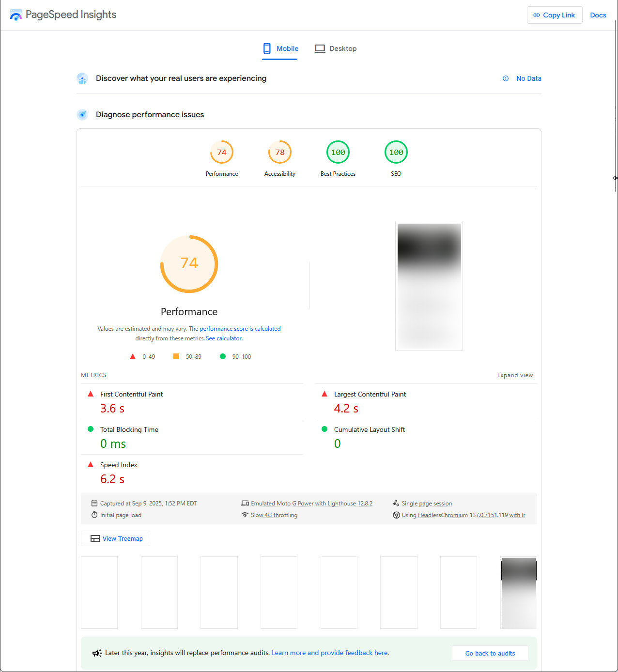Expand the metrics with Expand view

coord(515,375)
